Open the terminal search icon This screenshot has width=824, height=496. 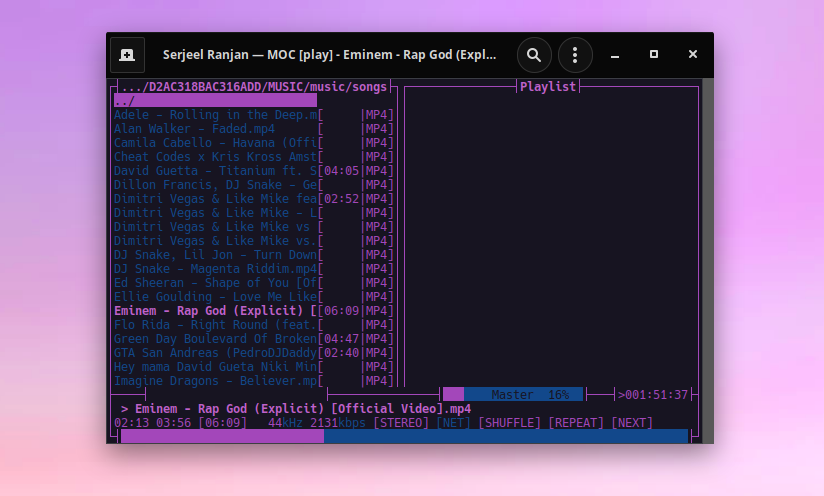pyautogui.click(x=534, y=55)
